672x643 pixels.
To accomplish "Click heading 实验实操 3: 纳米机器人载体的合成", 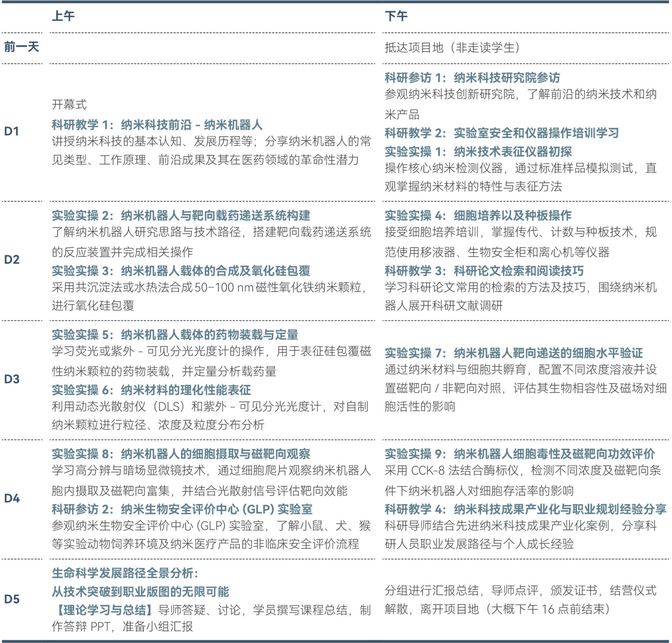I will tap(181, 271).
